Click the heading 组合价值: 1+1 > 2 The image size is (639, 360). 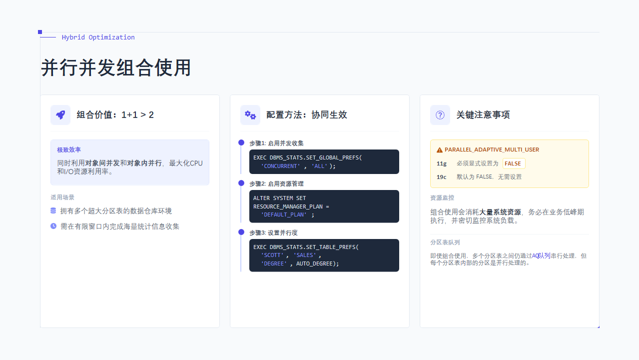click(115, 115)
